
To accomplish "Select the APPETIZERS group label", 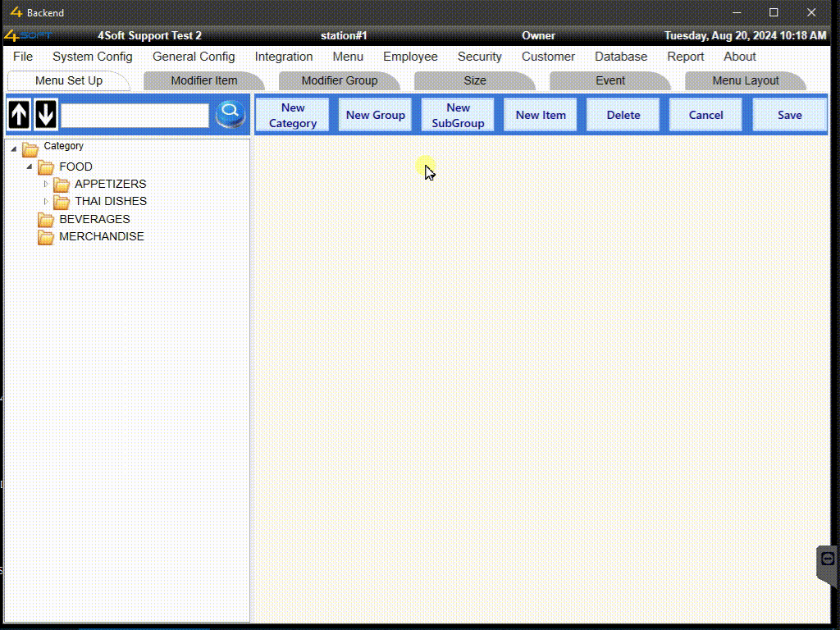I will click(x=111, y=184).
